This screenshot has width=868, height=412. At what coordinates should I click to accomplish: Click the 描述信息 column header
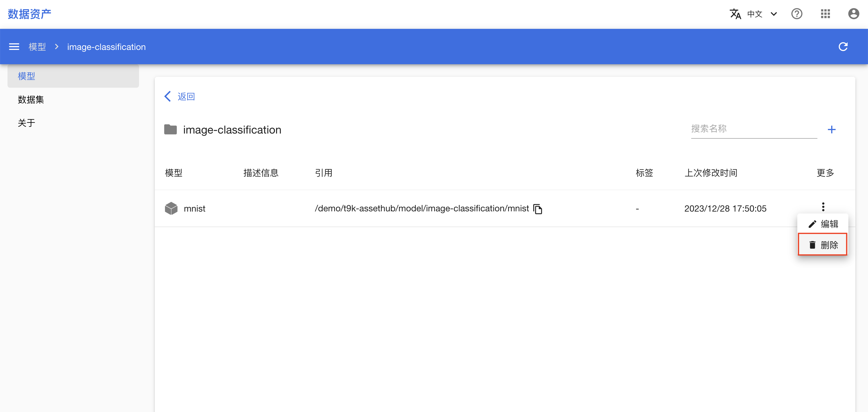(x=261, y=173)
